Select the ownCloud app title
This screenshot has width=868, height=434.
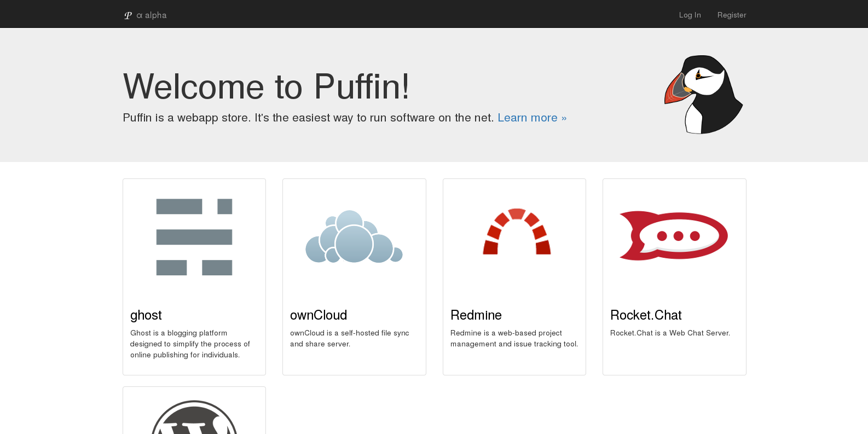click(319, 315)
